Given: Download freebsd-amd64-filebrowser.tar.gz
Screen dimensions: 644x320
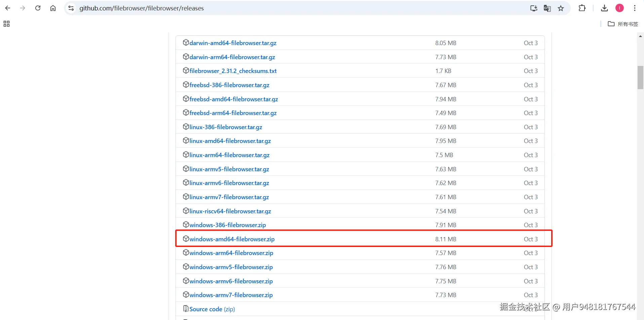Looking at the screenshot, I should pos(233,99).
